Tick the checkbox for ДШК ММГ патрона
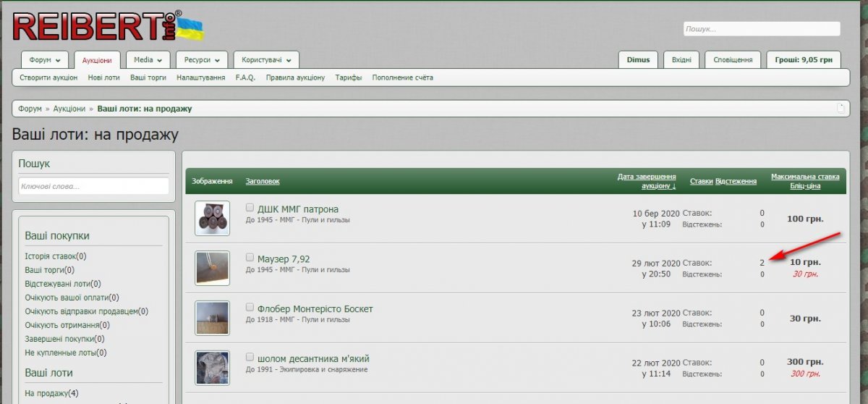Screen dimensions: 868x404 coord(250,207)
